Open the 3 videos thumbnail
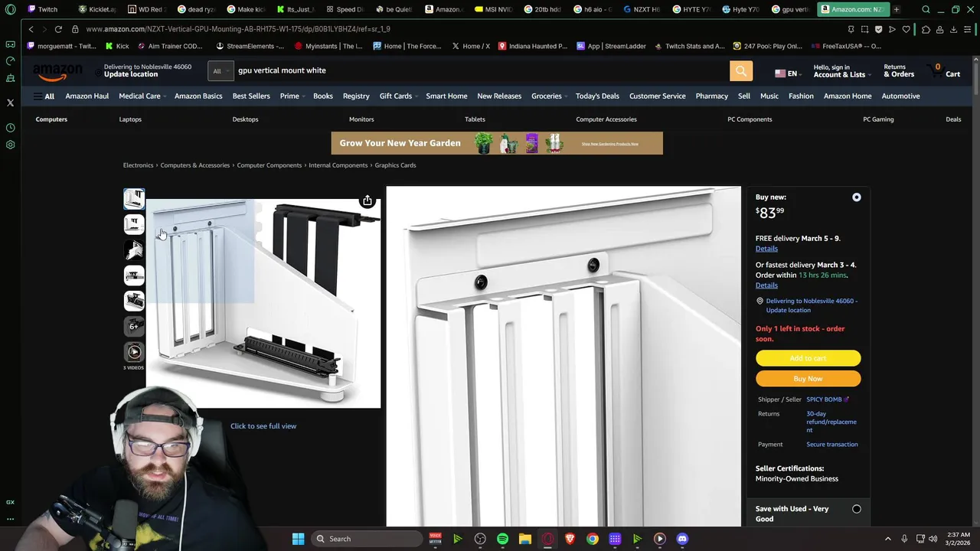980x551 pixels. (x=134, y=353)
